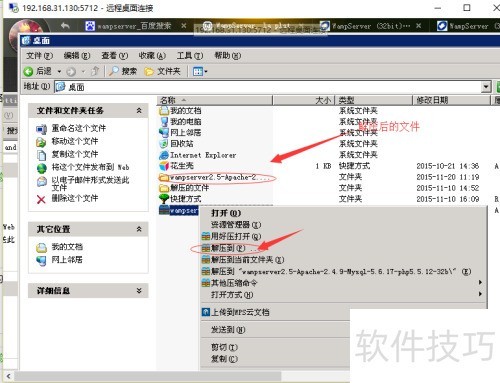Select the highlighted wampserver archive file
The width and height of the screenshot is (500, 383).
click(179, 210)
